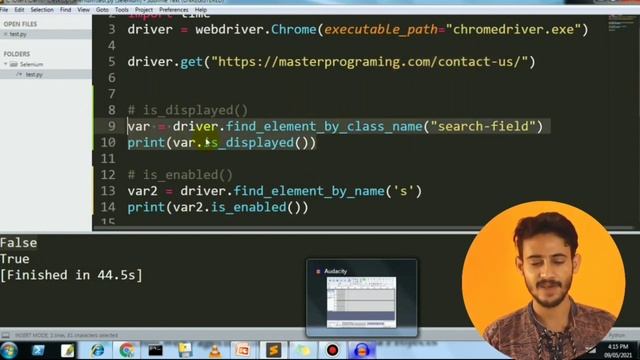Screen dimensions: 640x360
Task: Switch to Google Chrome in taskbar
Action: pos(127,350)
